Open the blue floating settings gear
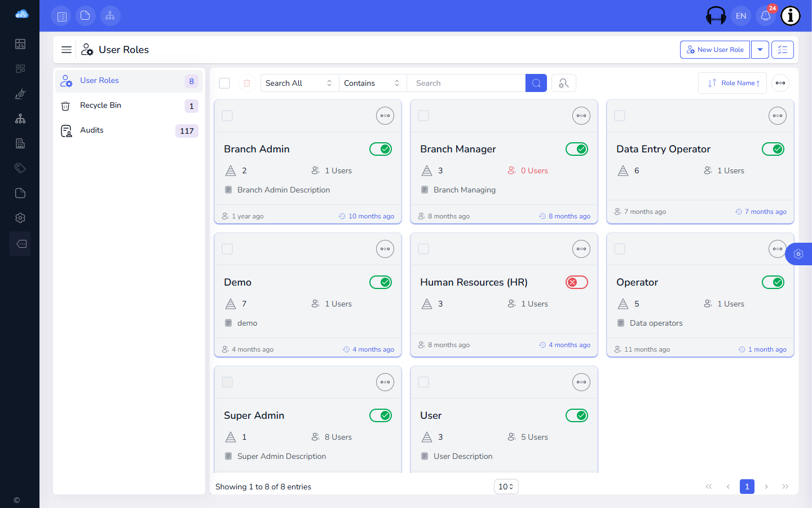Viewport: 812px width, 508px height. (x=798, y=254)
